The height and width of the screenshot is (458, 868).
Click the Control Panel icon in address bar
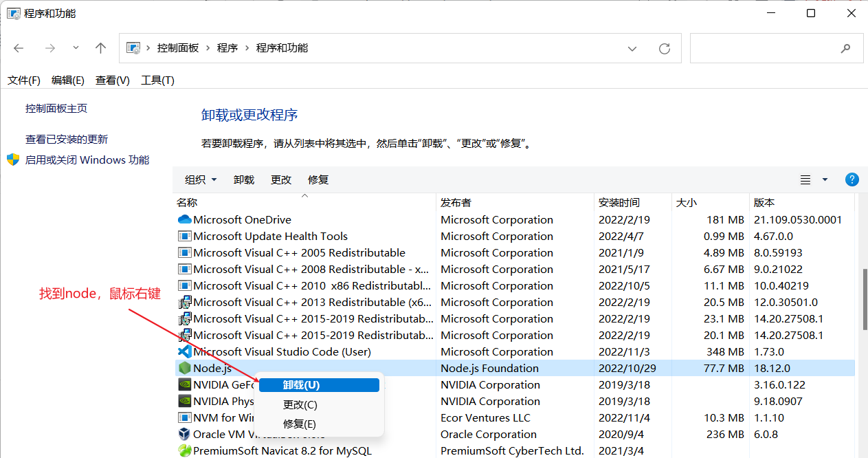(x=134, y=48)
